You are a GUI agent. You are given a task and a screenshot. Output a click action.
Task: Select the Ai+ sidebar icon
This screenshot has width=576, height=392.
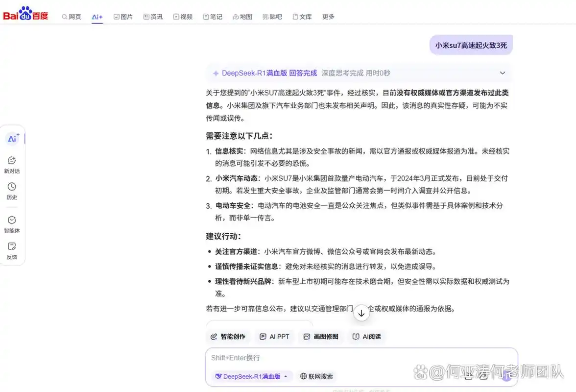point(13,139)
